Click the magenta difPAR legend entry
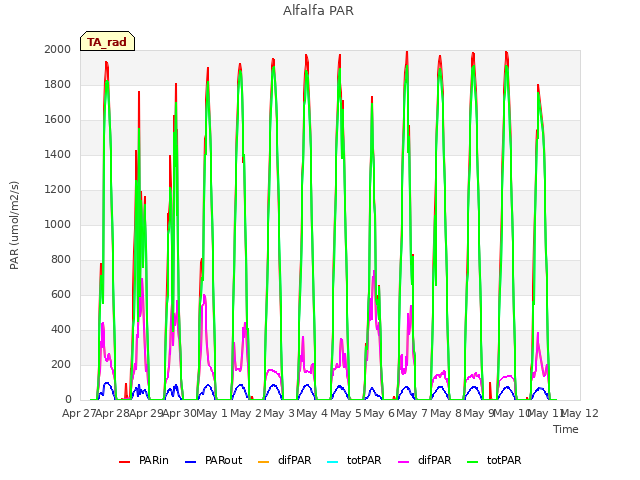640x480 pixels. 424,460
